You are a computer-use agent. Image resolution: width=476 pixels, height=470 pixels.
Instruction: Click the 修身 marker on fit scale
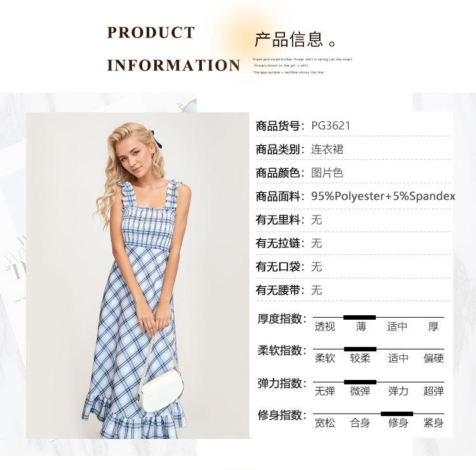(x=397, y=414)
